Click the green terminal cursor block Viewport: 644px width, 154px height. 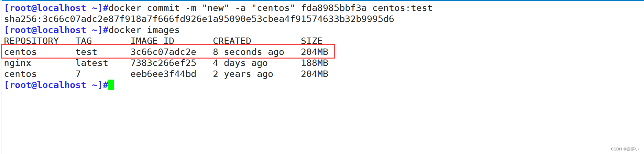click(x=111, y=85)
